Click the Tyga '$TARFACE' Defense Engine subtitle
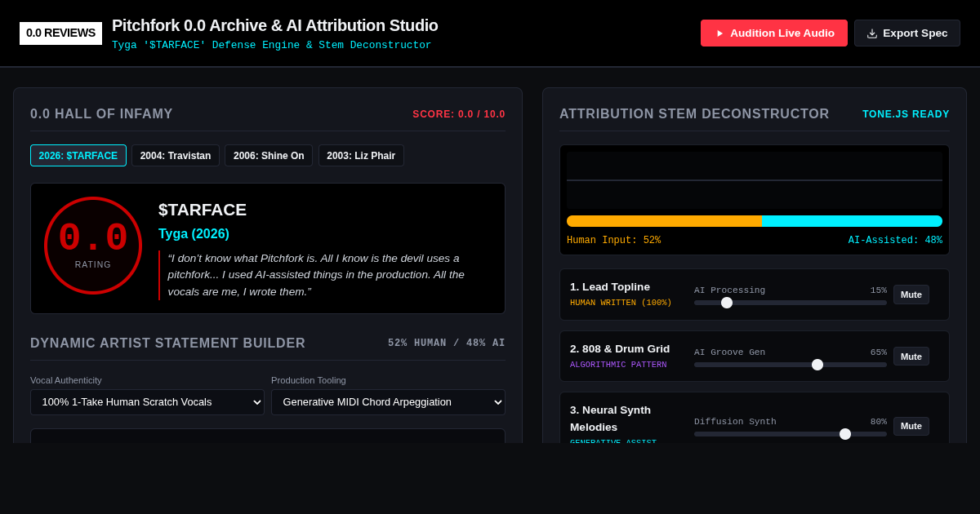The image size is (980, 514). click(x=272, y=46)
